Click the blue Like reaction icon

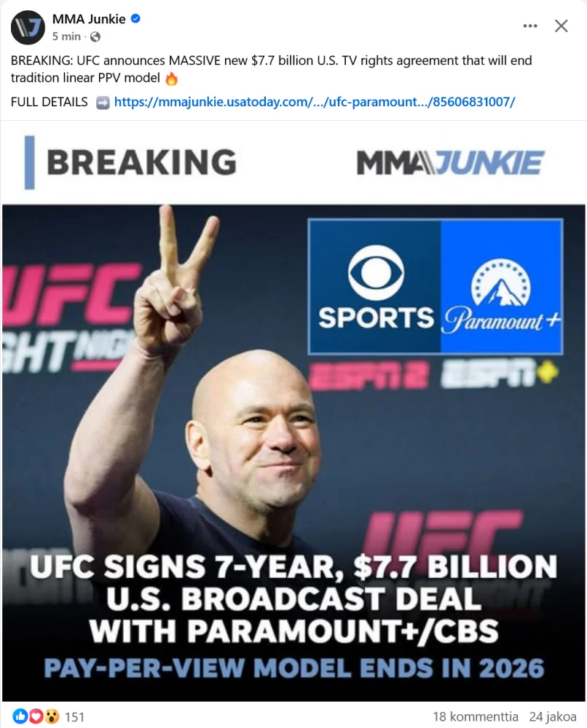(20, 716)
